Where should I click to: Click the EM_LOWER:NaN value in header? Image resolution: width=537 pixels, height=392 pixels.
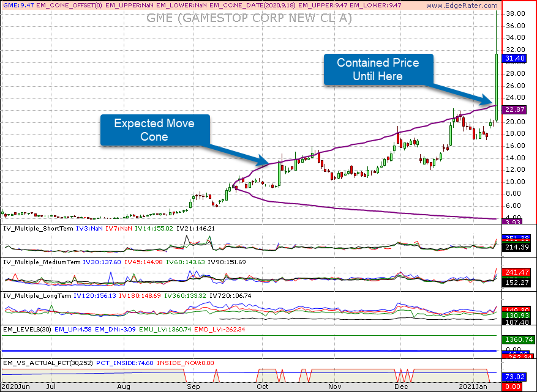pyautogui.click(x=181, y=6)
